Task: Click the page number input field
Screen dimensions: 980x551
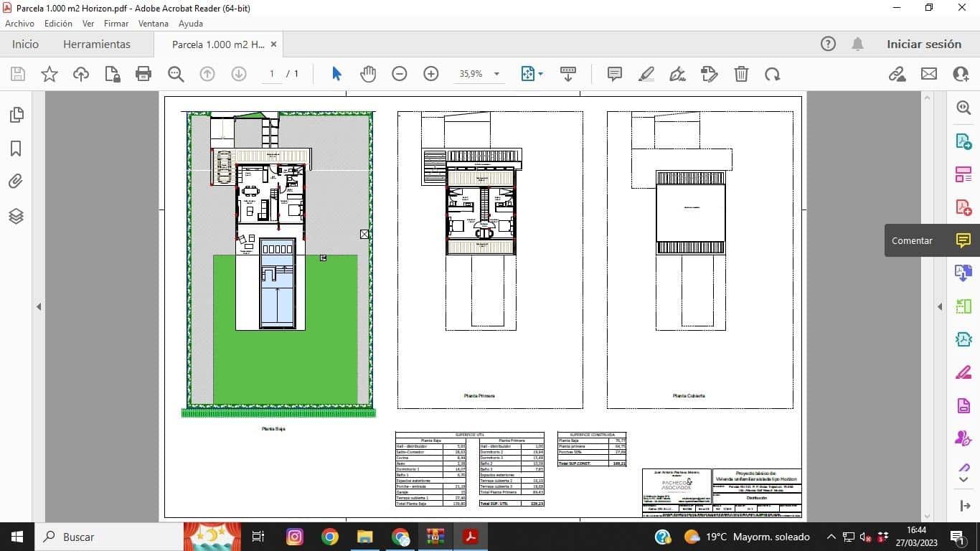Action: pos(272,74)
